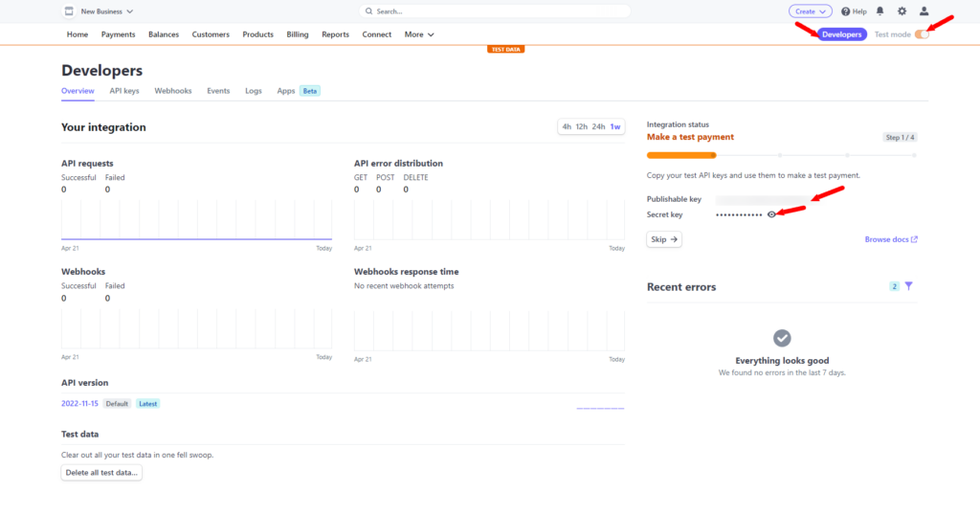980x515 pixels.
Task: Click the search magnifier icon
Action: [368, 11]
